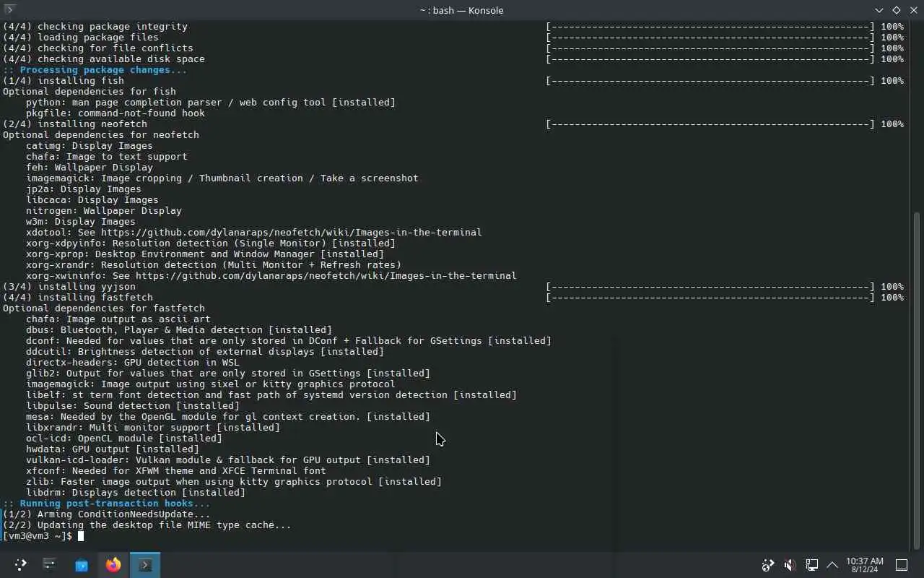Open the clock showing 10:37 AM
Viewport: 924px width, 578px height.
tap(864, 565)
